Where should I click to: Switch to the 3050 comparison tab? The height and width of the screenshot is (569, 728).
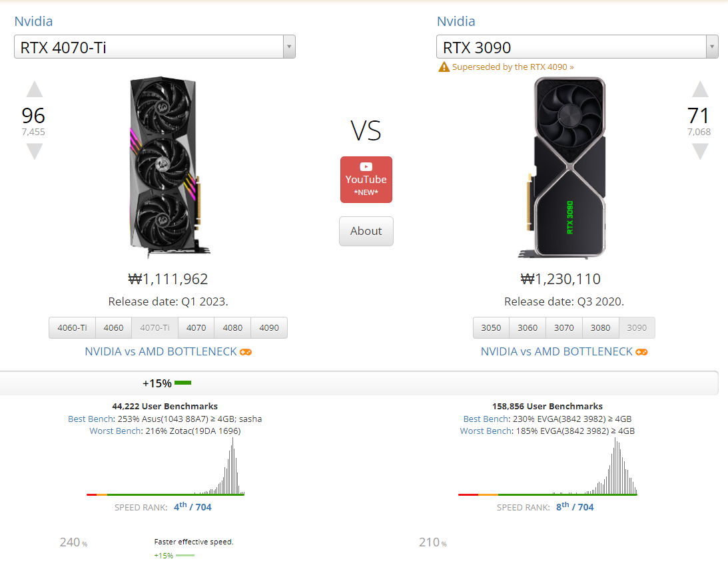[x=491, y=327]
